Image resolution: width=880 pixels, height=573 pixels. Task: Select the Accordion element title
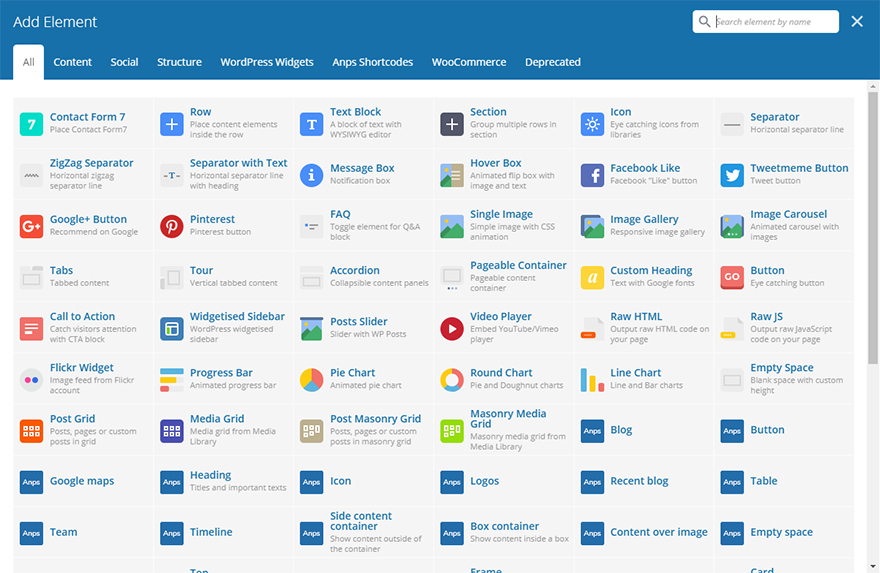355,270
